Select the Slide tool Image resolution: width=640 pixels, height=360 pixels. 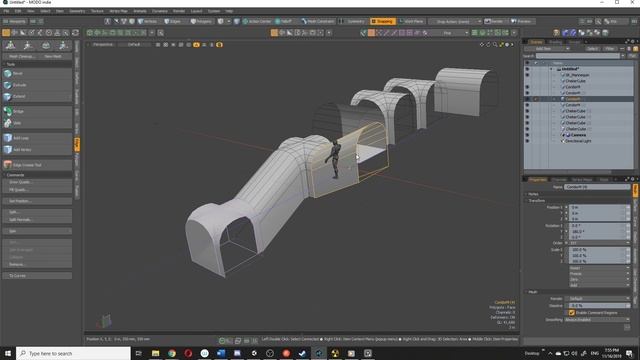(37, 122)
